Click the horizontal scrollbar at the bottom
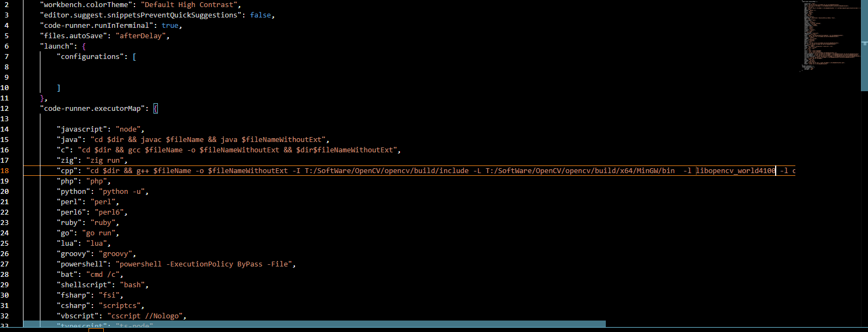 314,324
